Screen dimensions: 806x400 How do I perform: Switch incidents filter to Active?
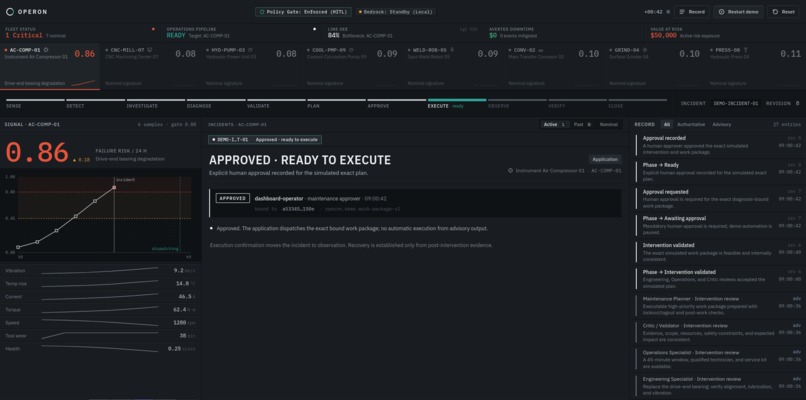[555, 124]
